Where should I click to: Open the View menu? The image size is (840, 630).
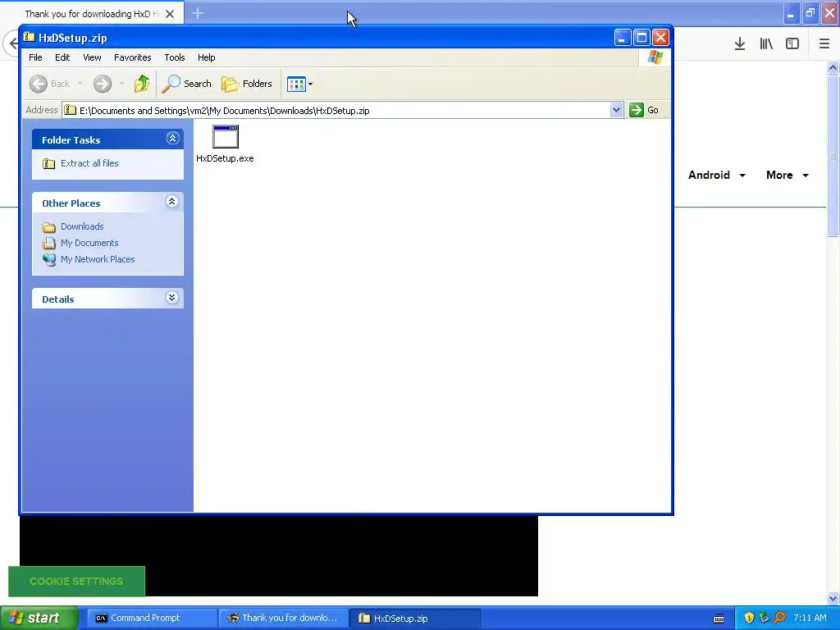point(92,57)
